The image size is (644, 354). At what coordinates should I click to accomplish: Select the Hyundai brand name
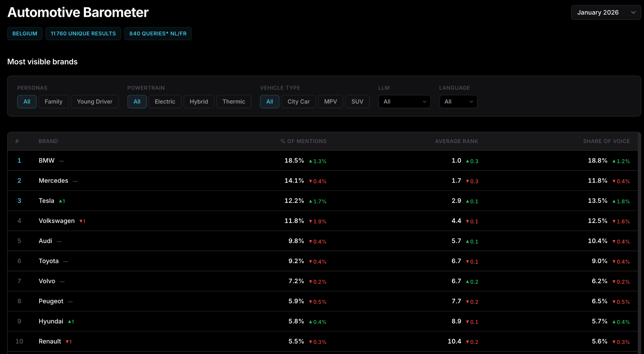[51, 321]
